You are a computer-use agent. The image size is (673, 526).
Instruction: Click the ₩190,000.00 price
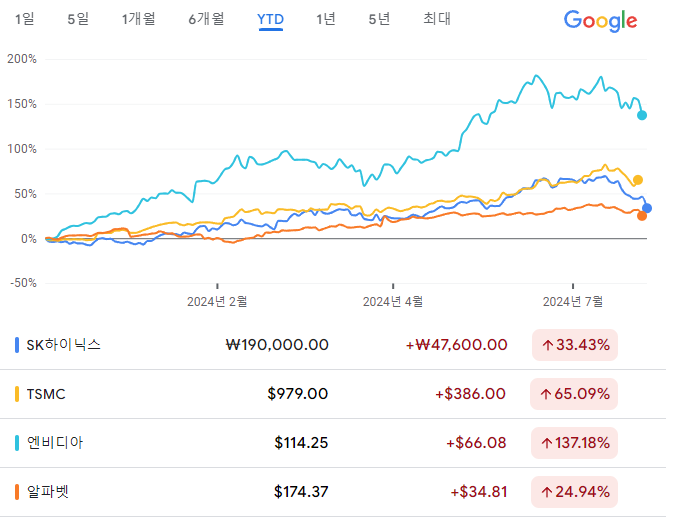tap(277, 345)
